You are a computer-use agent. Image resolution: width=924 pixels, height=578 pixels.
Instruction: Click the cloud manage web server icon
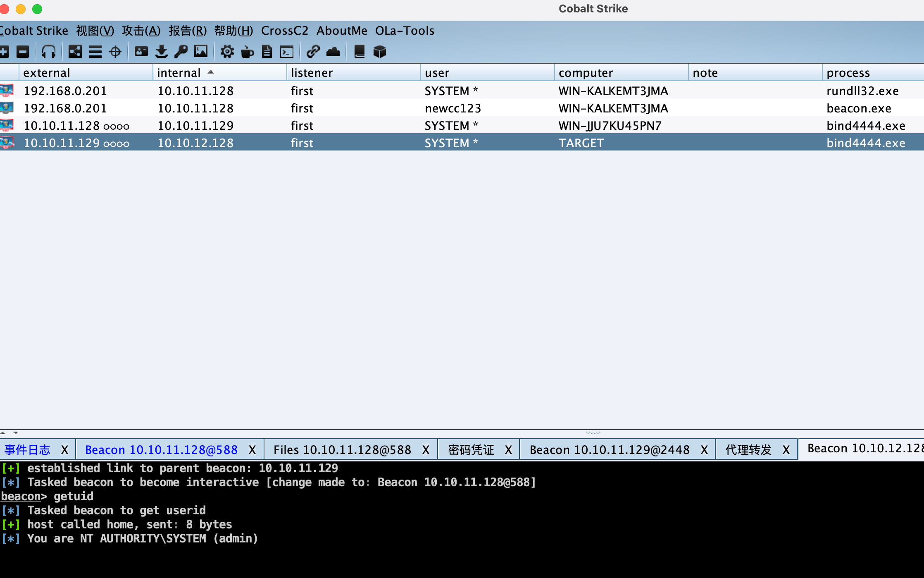(333, 52)
